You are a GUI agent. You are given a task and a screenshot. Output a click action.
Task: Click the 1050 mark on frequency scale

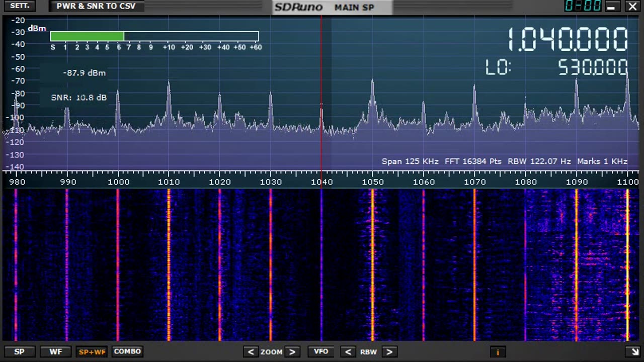point(372,182)
